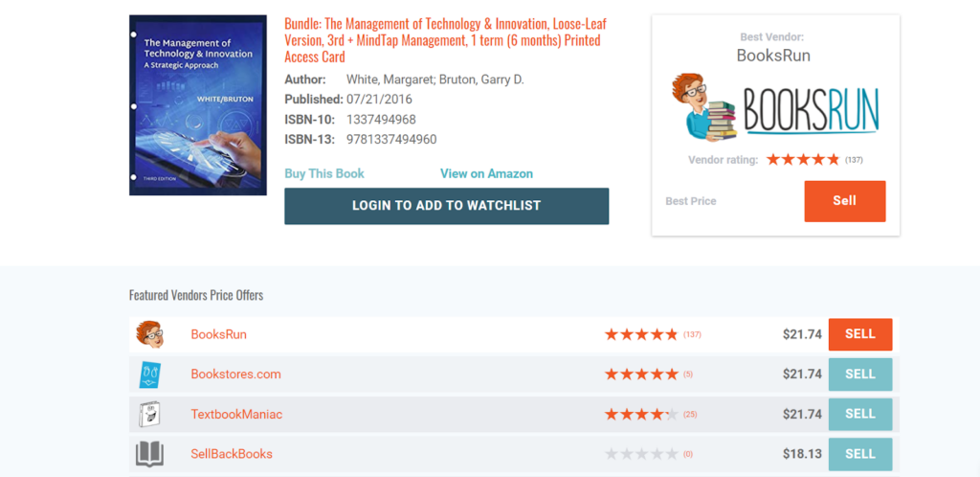Click the Sell button for SellBackBooks row
Viewport: 980px width, 477px height.
click(860, 454)
